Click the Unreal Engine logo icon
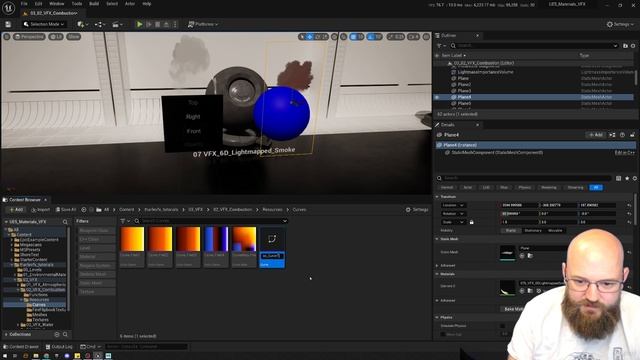640x360 pixels. click(x=9, y=7)
